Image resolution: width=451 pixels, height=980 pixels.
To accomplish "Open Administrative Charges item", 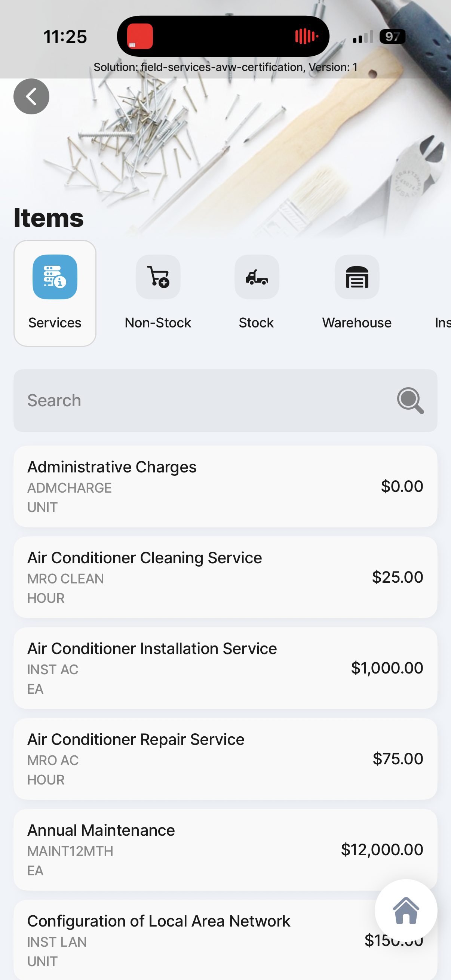I will 225,486.
